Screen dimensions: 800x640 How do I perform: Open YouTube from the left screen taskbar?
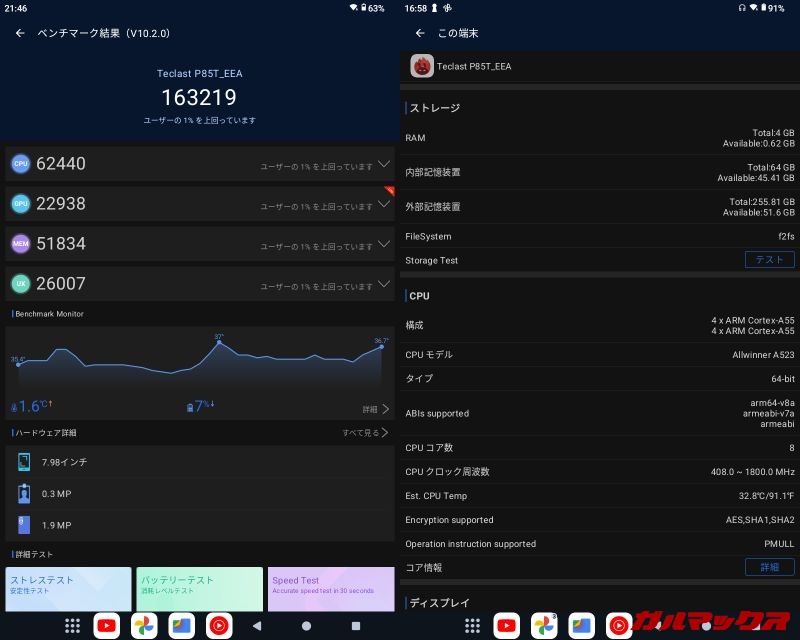pos(107,626)
